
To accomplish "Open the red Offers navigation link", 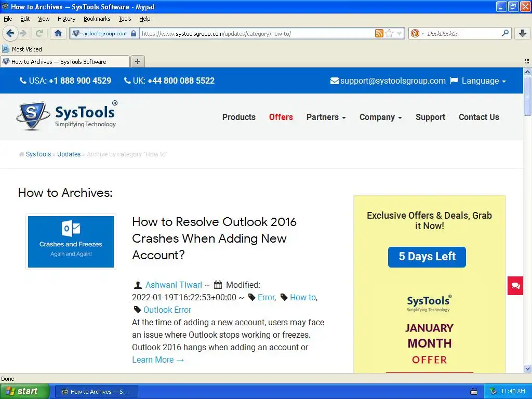I will click(281, 117).
